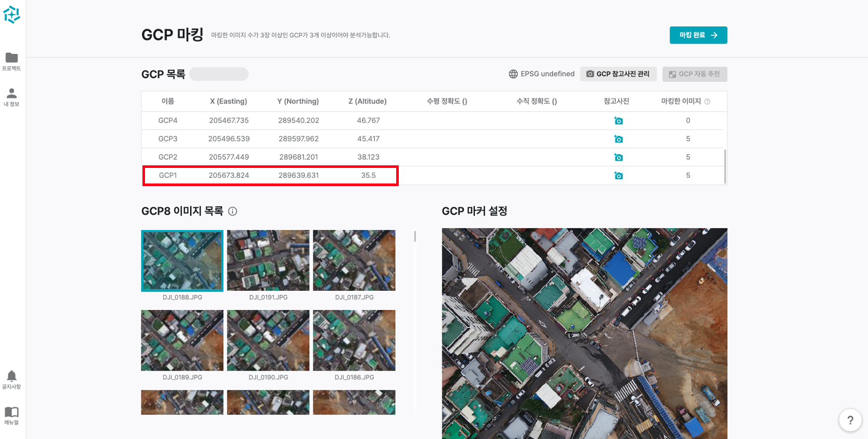Click the info icon beside GCP8 이미지 목록
This screenshot has height=439, width=868.
(233, 211)
